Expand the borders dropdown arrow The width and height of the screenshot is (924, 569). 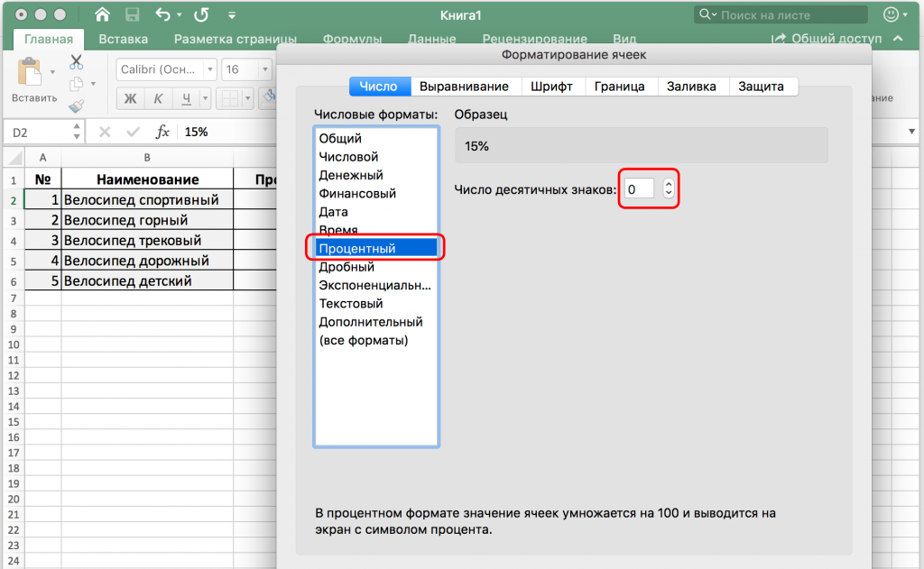click(249, 98)
